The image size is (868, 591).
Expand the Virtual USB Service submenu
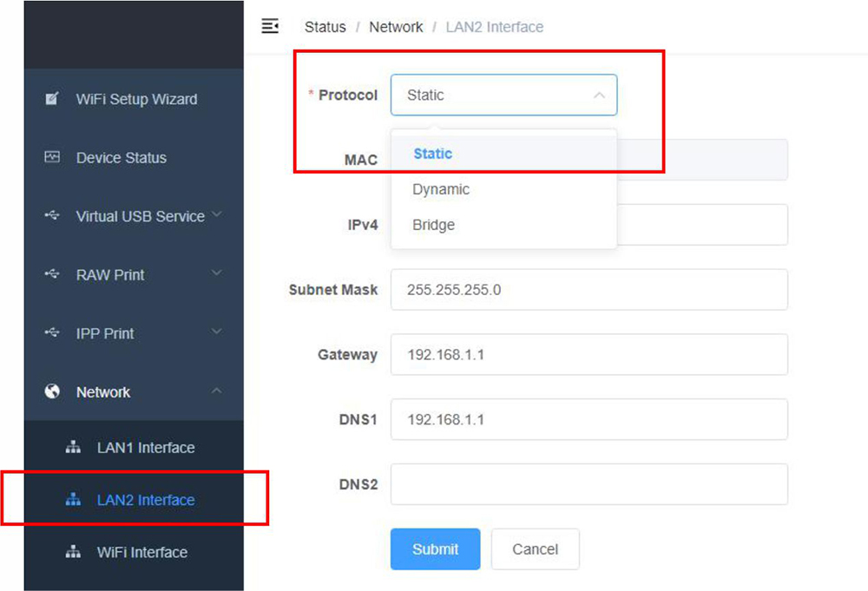pyautogui.click(x=217, y=215)
